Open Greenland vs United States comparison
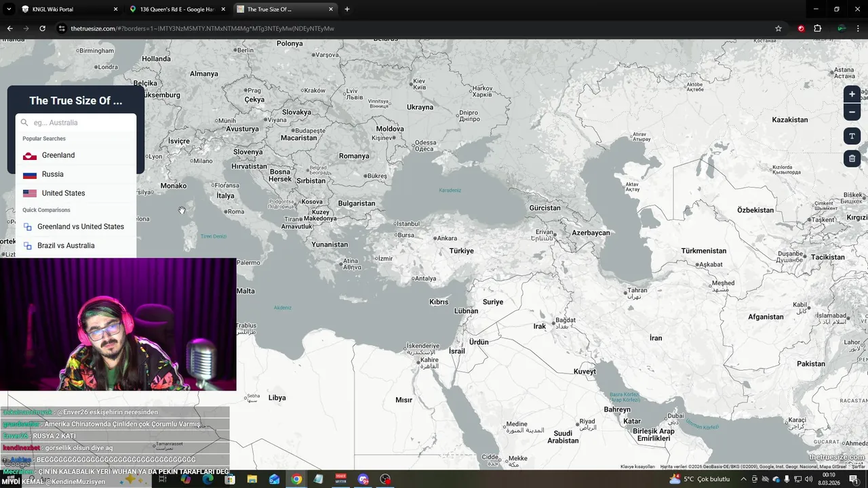Image resolution: width=868 pixels, height=488 pixels. 76,226
